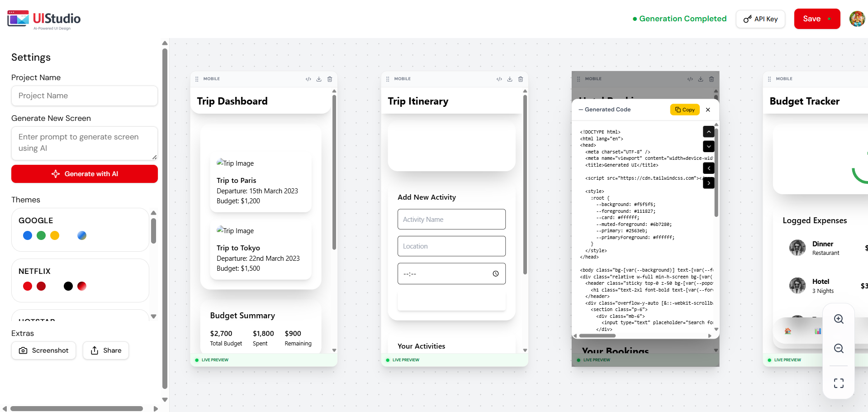Image resolution: width=868 pixels, height=412 pixels.
Task: Click the UIStudio logo
Action: tap(43, 19)
